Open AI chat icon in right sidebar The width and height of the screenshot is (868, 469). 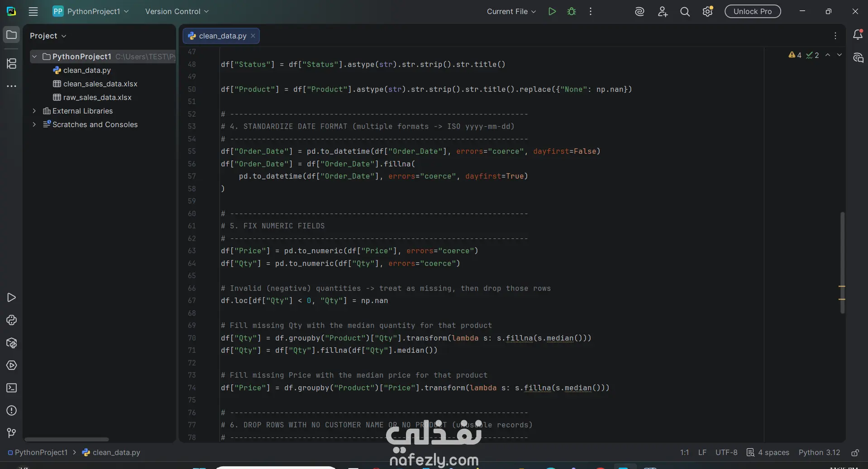click(x=858, y=58)
